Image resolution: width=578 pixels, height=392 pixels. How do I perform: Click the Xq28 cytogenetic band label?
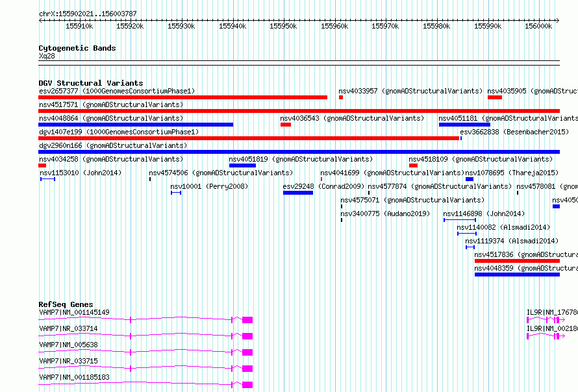47,56
